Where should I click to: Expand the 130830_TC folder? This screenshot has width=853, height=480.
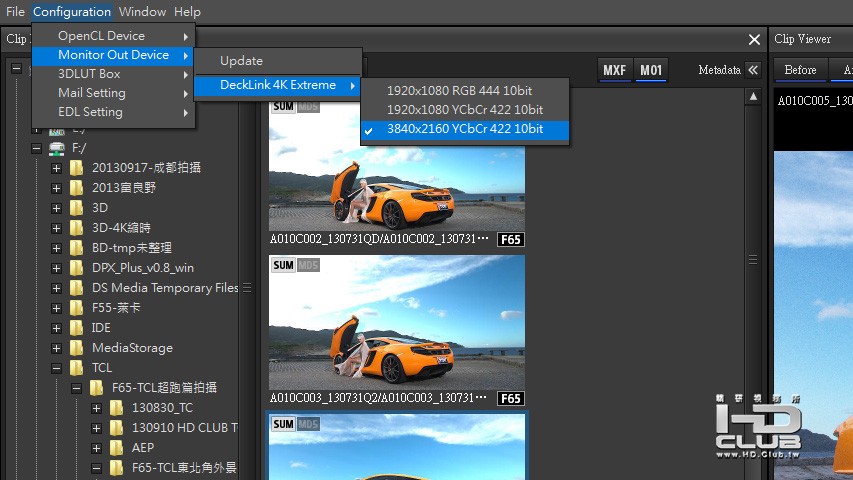(x=96, y=409)
